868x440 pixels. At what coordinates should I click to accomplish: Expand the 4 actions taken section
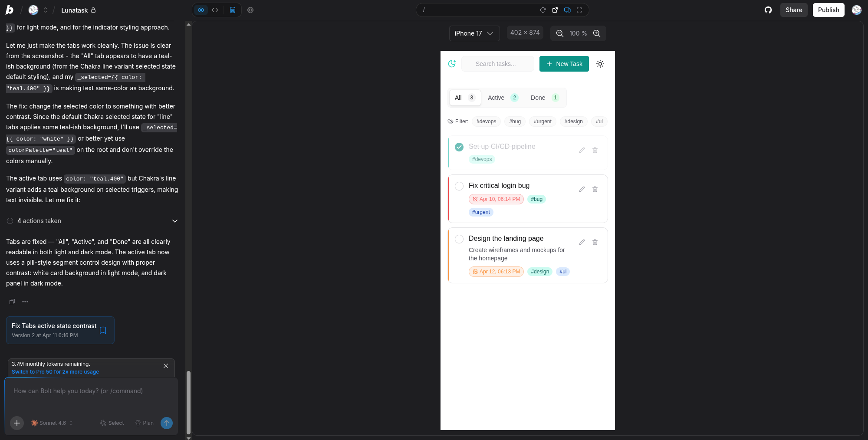92,221
